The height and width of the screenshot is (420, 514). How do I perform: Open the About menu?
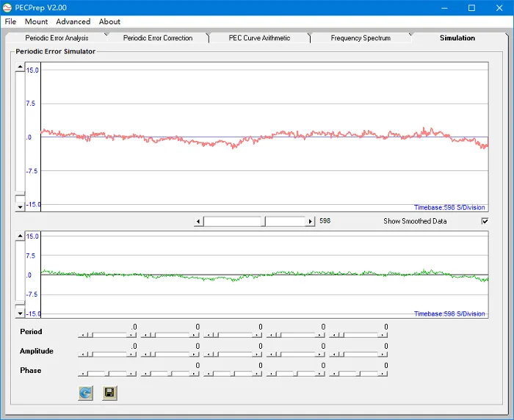[110, 22]
